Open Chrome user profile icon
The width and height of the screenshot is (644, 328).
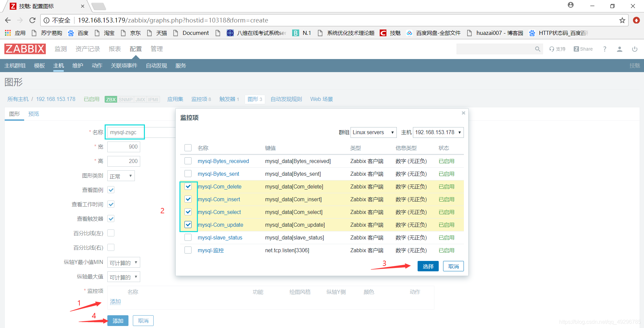coord(571,5)
